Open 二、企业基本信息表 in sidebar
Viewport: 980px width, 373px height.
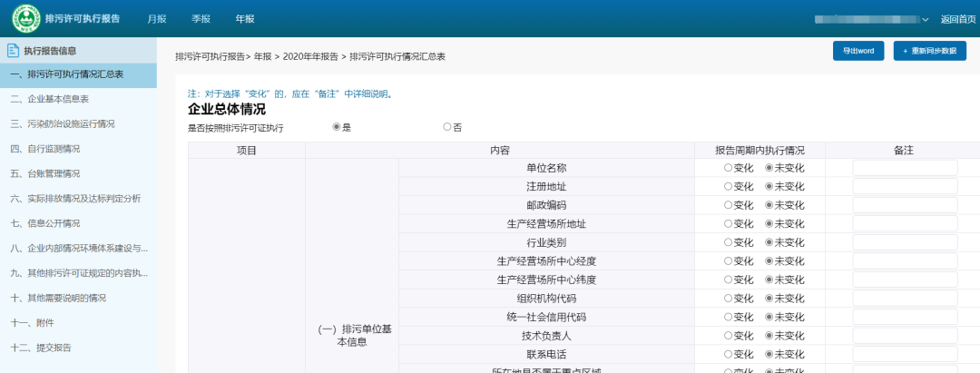(50, 99)
